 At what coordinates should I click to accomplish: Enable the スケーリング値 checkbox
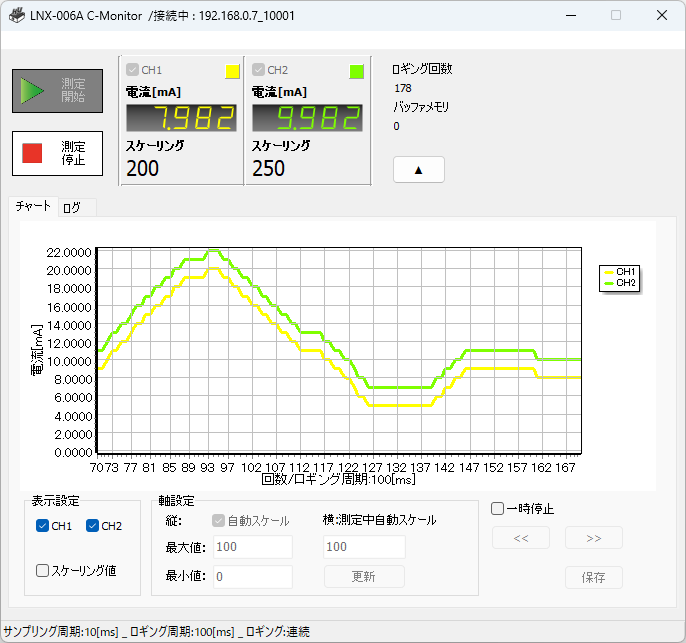43,570
